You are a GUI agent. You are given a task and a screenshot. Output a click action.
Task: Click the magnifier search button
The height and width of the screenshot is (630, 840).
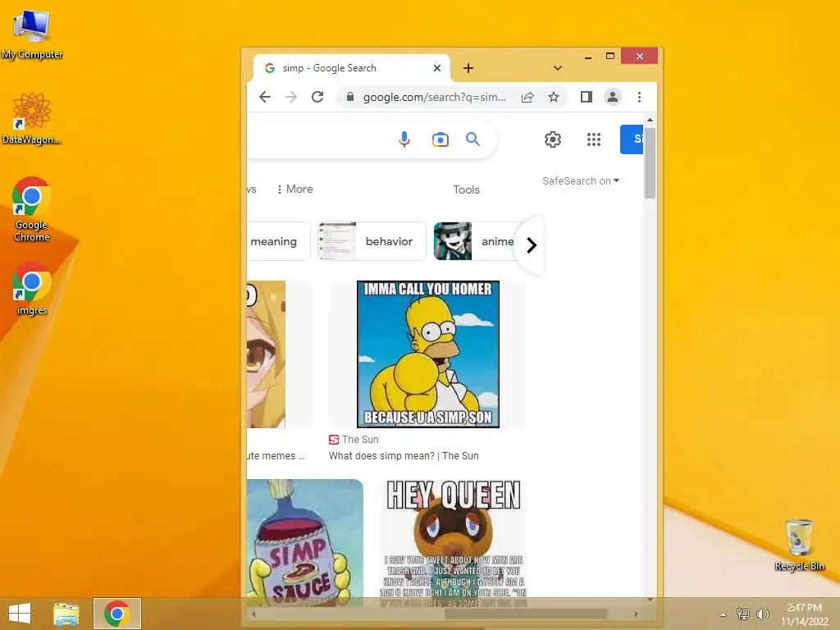tap(472, 139)
